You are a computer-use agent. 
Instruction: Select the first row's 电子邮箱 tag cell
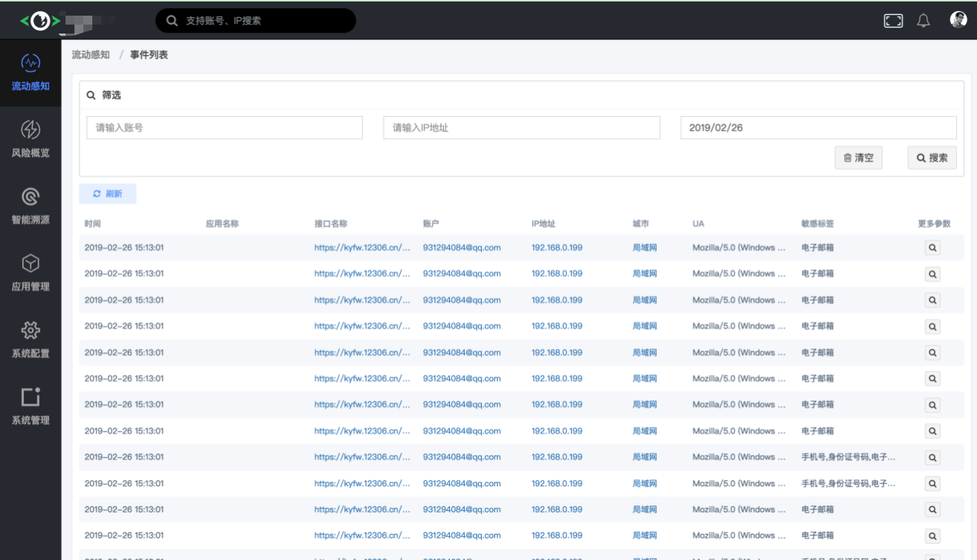point(818,248)
